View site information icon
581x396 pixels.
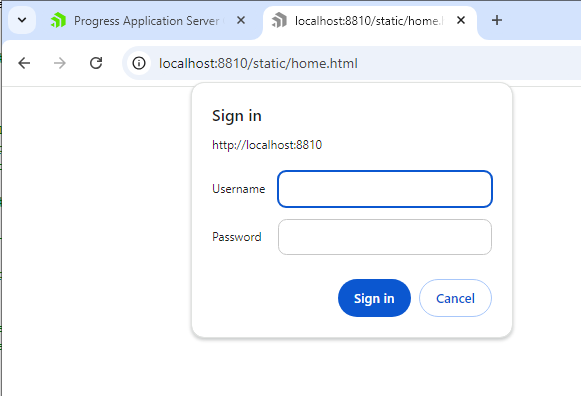click(139, 63)
